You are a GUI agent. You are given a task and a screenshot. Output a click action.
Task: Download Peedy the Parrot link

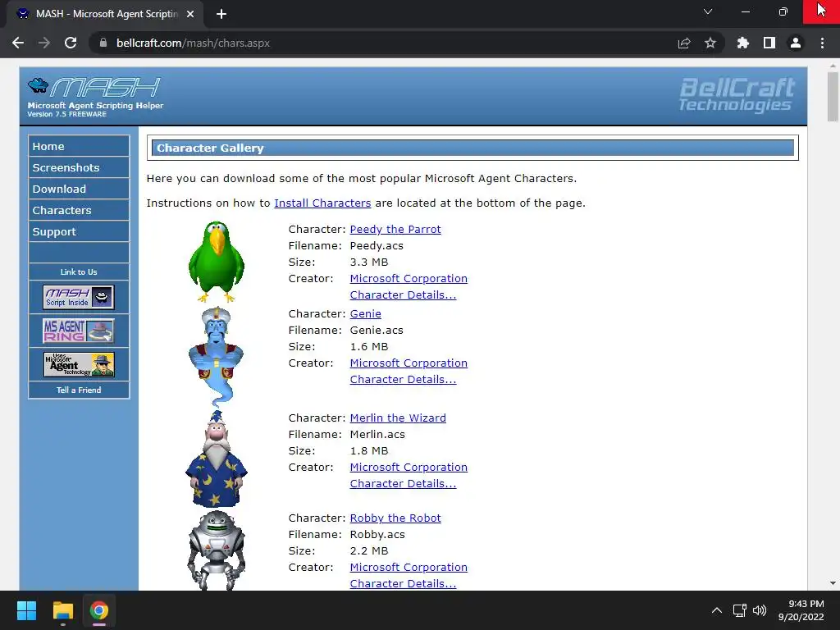pos(395,230)
